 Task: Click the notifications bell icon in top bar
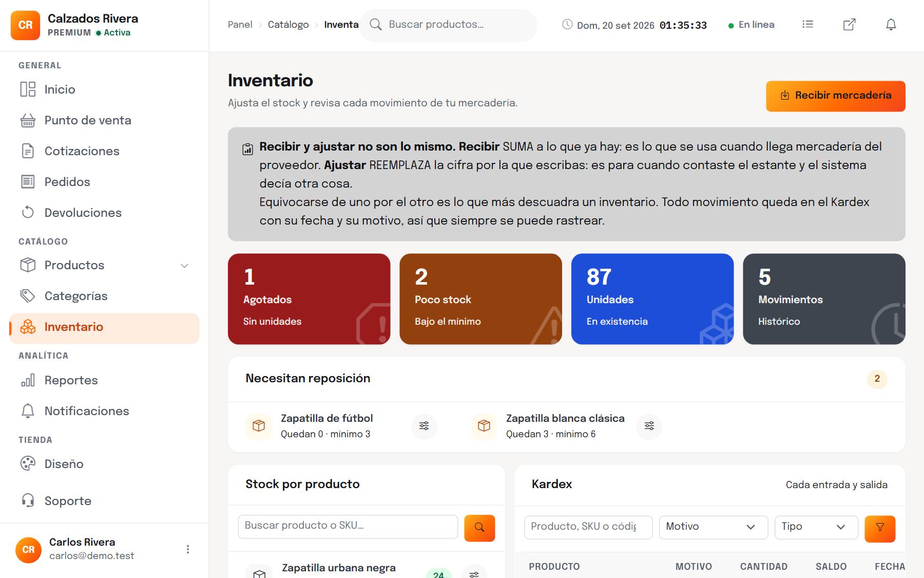click(891, 25)
